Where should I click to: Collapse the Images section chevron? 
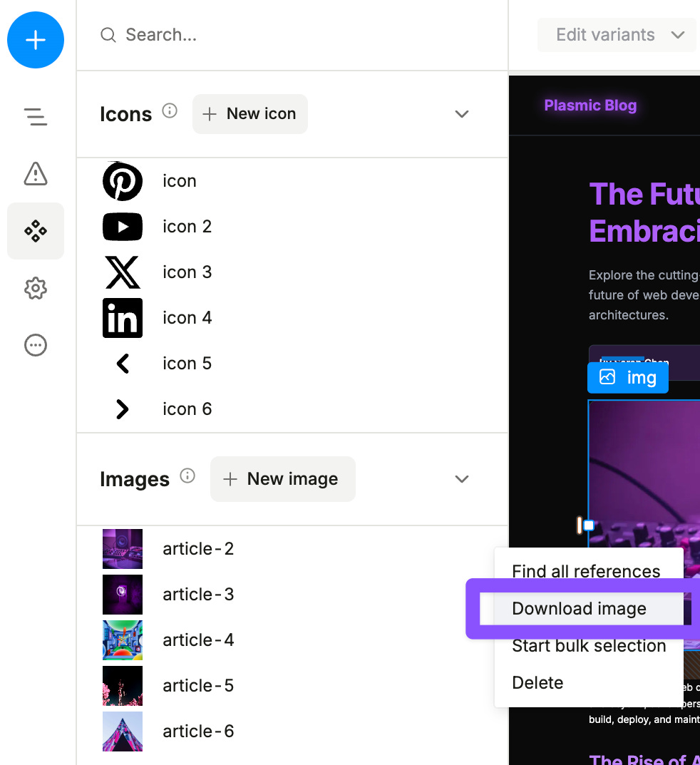[x=461, y=479]
